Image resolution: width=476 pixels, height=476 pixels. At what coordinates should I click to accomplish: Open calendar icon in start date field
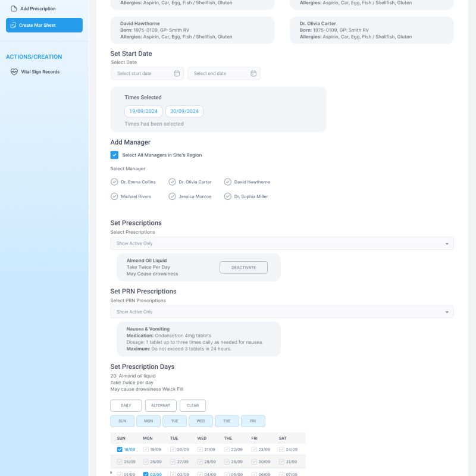(177, 74)
